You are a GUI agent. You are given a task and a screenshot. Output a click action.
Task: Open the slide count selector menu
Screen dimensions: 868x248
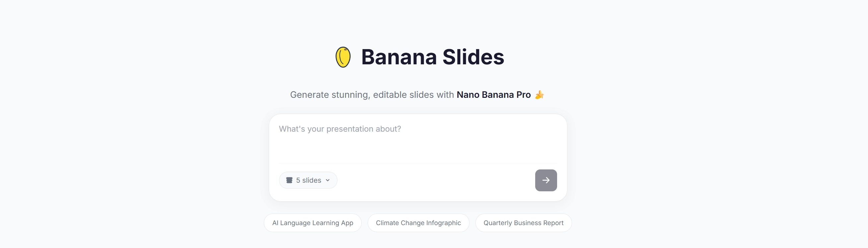pos(308,180)
